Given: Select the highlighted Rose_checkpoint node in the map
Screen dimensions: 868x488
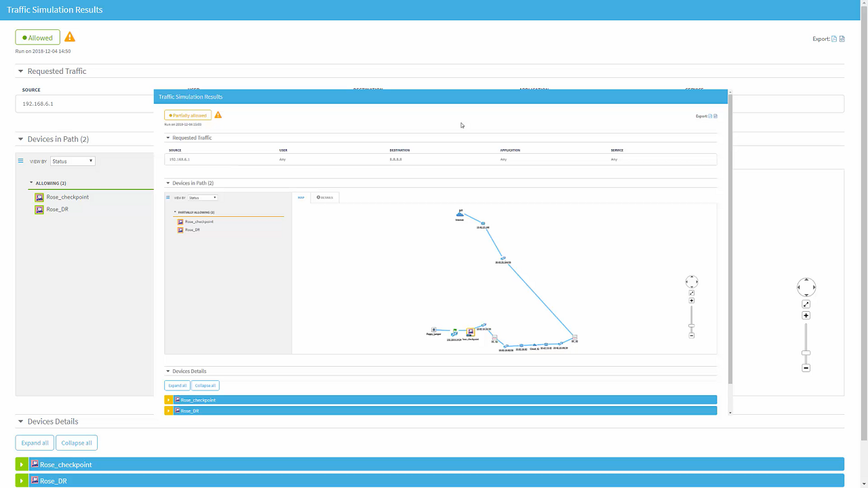Looking at the screenshot, I should click(x=471, y=333).
